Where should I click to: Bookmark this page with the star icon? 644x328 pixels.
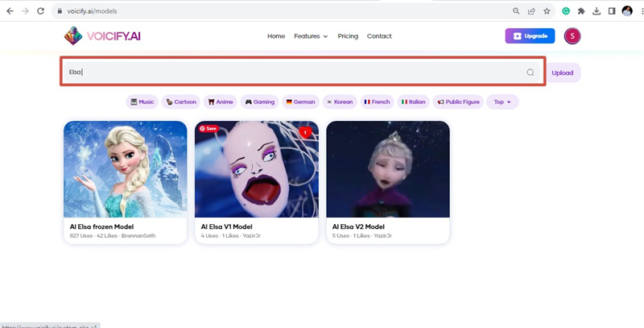pos(547,11)
